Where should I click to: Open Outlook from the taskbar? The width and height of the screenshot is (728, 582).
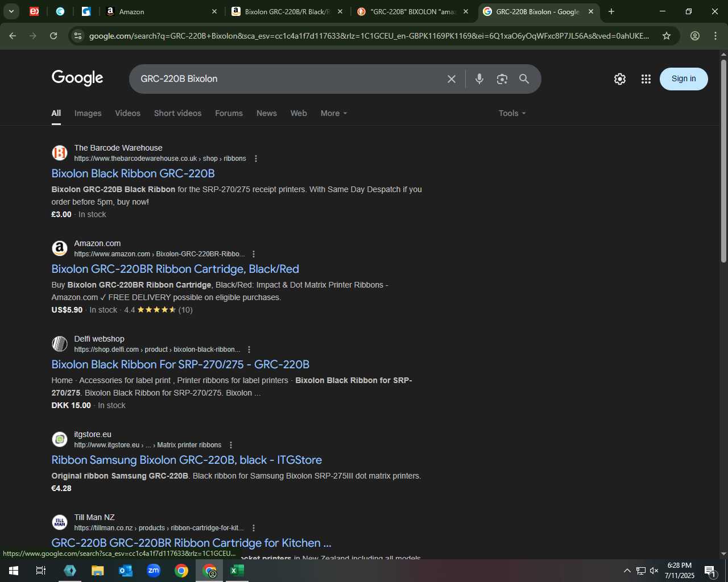pos(126,571)
